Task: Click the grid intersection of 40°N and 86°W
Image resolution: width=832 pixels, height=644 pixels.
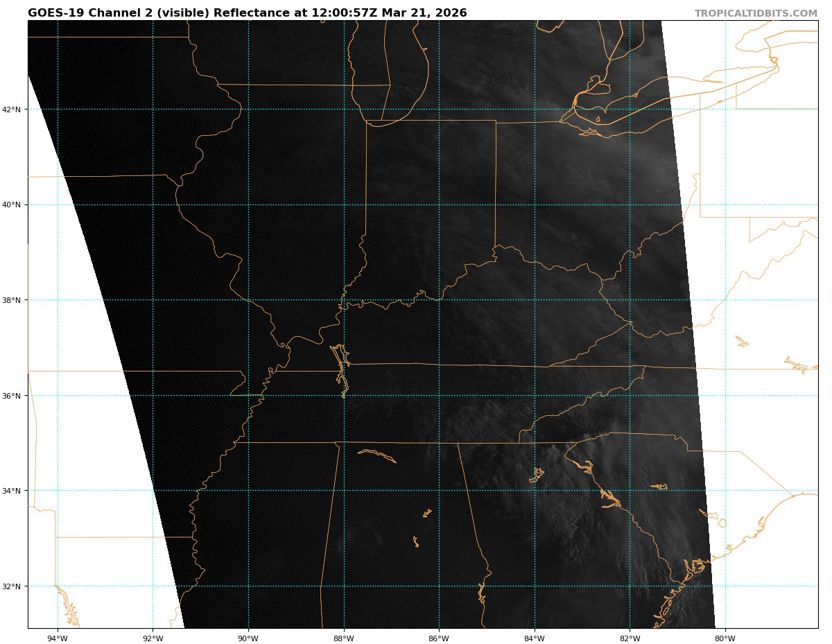Action: (439, 204)
